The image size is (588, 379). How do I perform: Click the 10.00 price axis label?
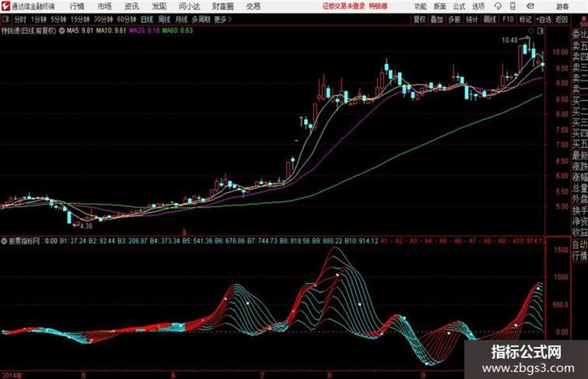(559, 52)
